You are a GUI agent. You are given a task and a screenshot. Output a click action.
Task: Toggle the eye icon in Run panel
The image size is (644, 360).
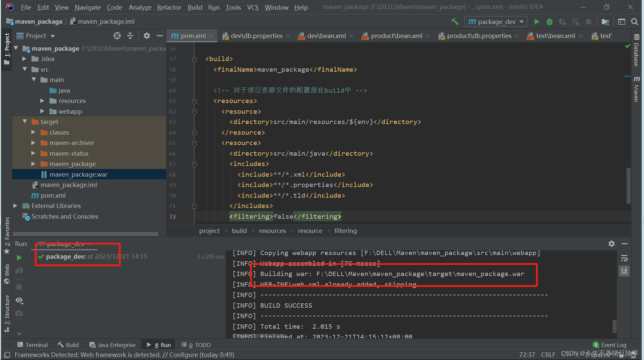[x=19, y=300]
